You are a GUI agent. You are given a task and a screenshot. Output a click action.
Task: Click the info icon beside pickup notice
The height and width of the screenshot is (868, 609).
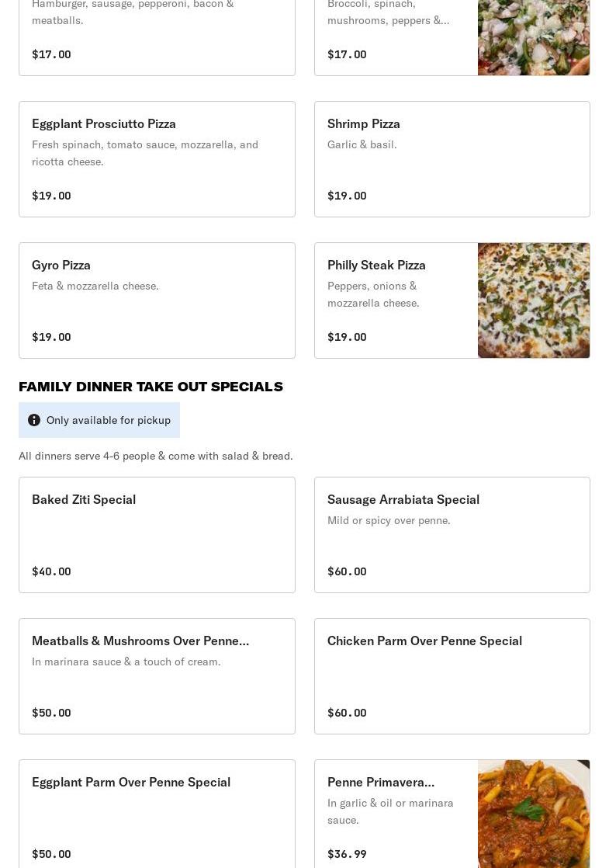click(34, 420)
